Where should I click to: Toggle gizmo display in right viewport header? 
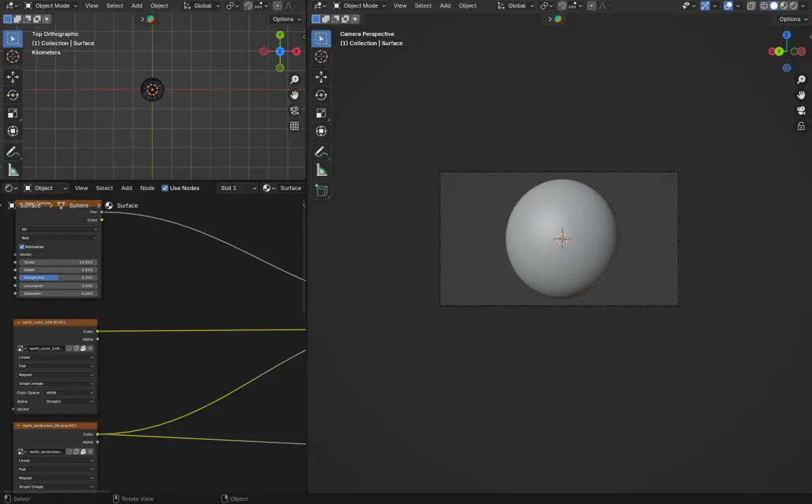coord(705,5)
